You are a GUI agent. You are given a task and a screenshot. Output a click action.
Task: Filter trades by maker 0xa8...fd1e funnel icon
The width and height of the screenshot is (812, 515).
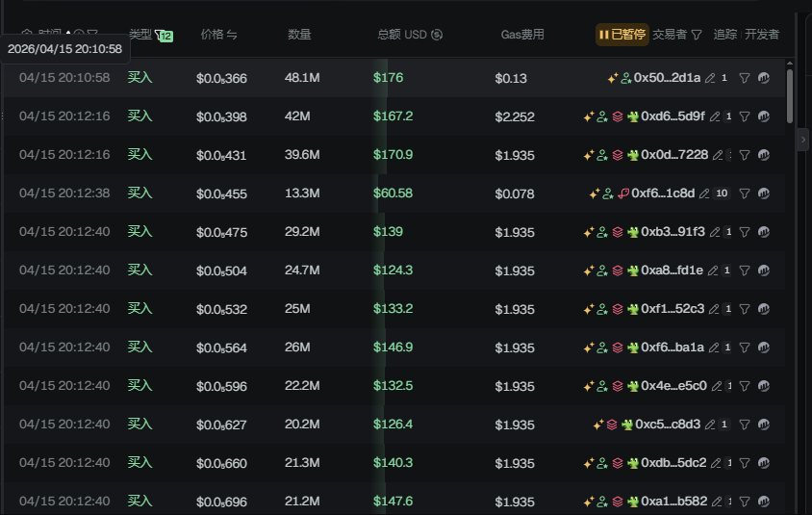(744, 270)
